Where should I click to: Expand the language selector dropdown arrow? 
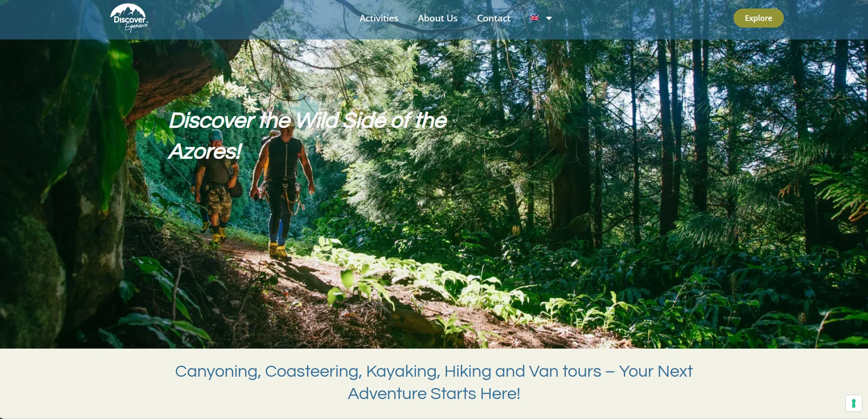coord(549,18)
